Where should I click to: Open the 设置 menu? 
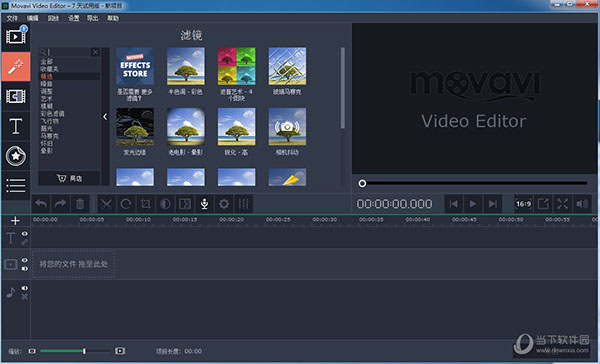pyautogui.click(x=73, y=18)
